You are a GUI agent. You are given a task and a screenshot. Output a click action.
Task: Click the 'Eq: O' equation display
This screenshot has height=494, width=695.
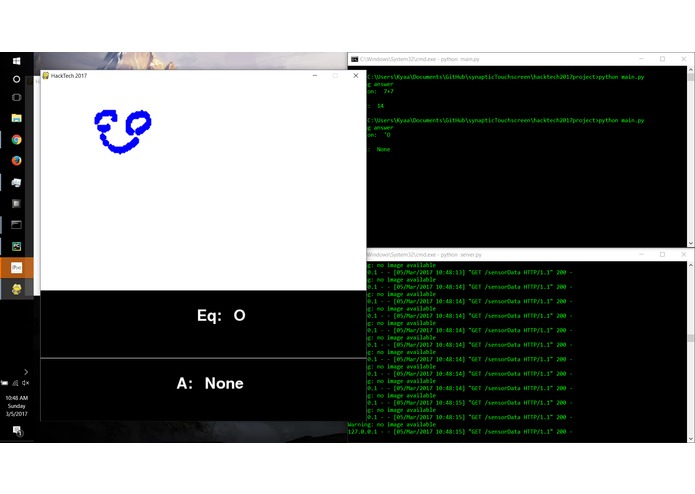click(221, 315)
